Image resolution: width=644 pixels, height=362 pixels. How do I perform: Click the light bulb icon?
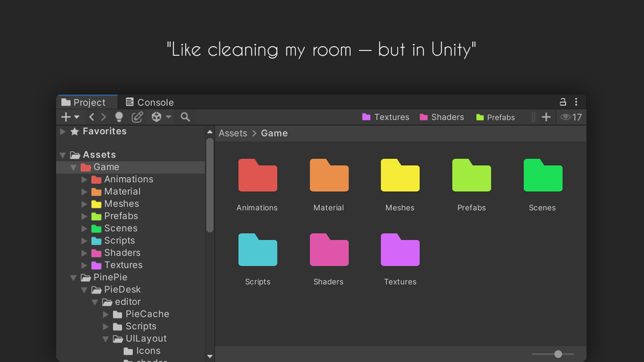pos(119,117)
